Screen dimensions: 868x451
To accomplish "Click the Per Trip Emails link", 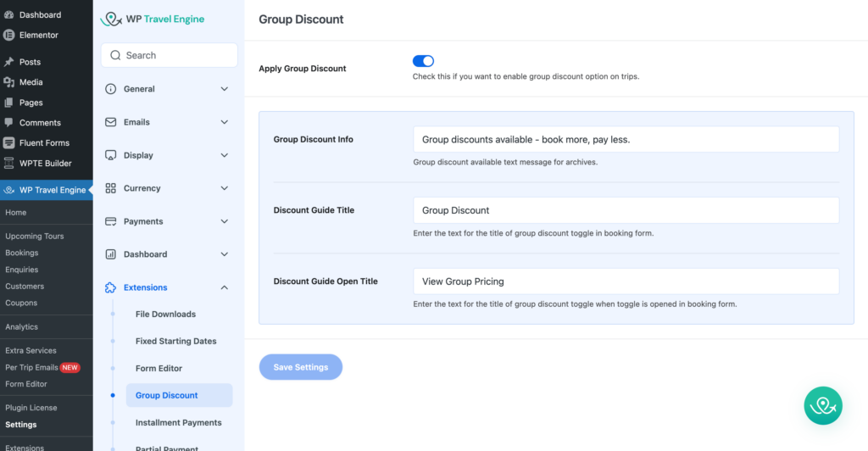I will [x=31, y=367].
